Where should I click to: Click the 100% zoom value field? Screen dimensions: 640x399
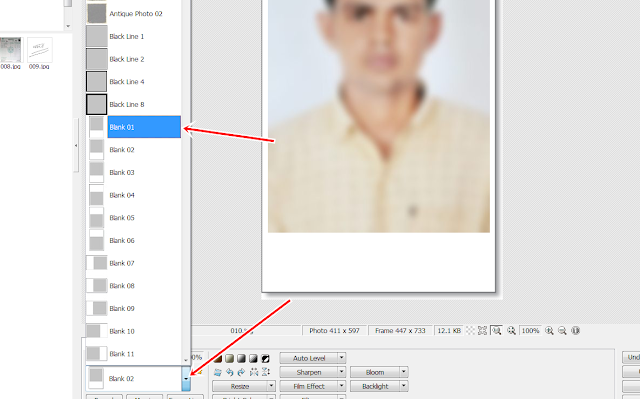click(x=531, y=331)
